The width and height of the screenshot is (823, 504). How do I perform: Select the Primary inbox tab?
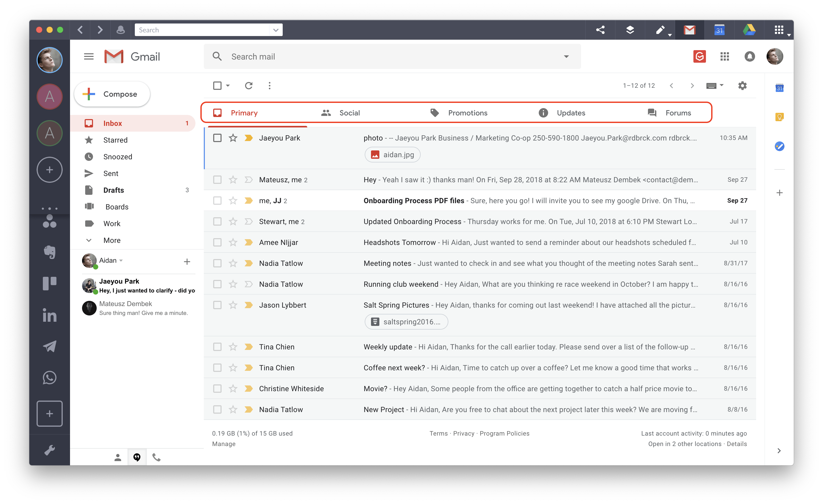tap(244, 112)
